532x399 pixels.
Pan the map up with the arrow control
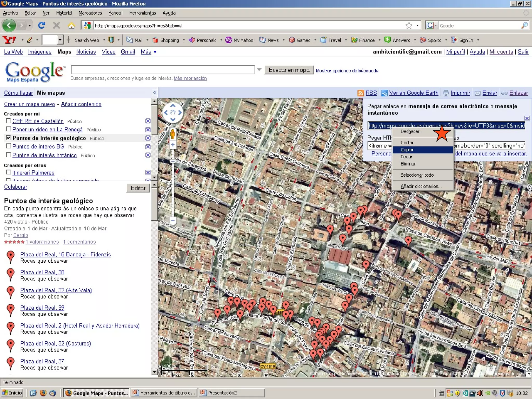(x=173, y=106)
